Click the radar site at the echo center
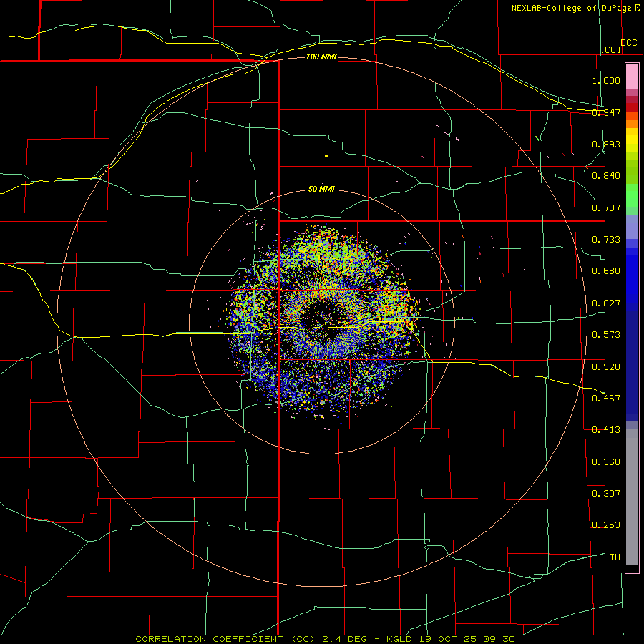 pos(321,323)
